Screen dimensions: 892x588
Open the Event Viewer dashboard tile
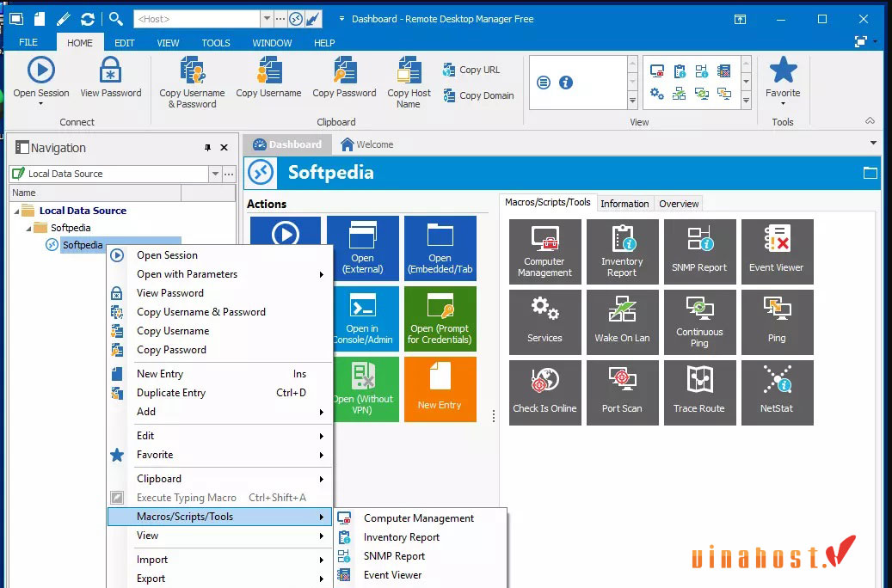[777, 252]
